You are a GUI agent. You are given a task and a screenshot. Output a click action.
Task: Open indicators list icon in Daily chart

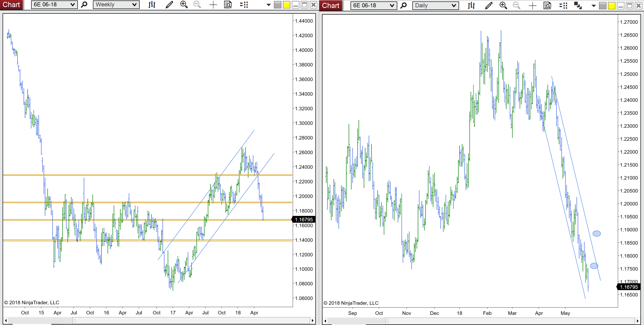tap(563, 5)
